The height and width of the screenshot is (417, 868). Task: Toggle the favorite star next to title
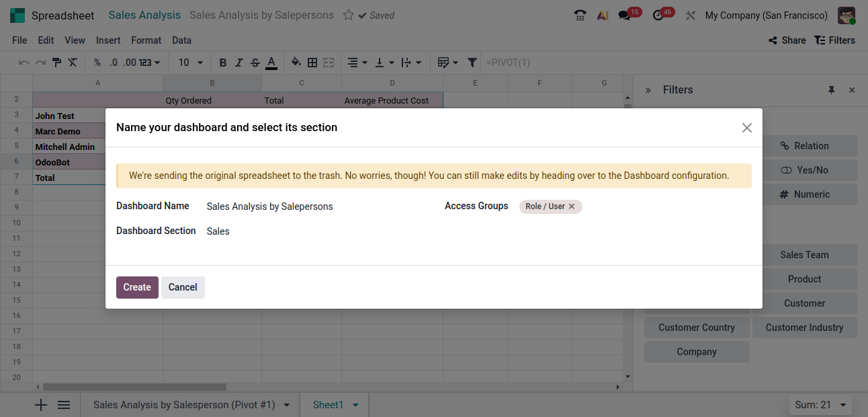click(x=348, y=15)
